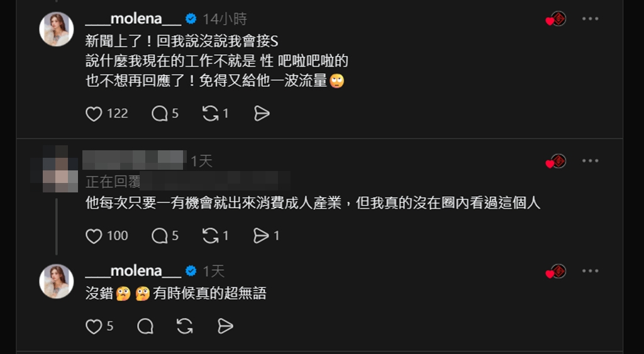Open replies on the middle comment

pyautogui.click(x=159, y=236)
